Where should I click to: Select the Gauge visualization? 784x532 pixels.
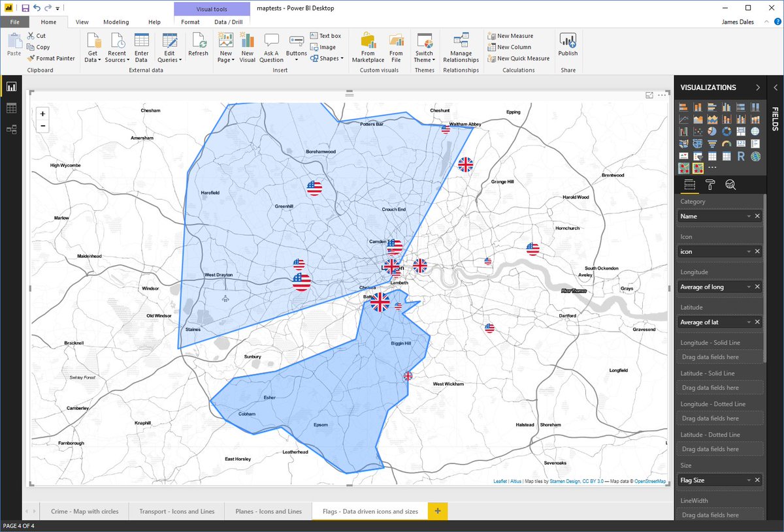(727, 144)
